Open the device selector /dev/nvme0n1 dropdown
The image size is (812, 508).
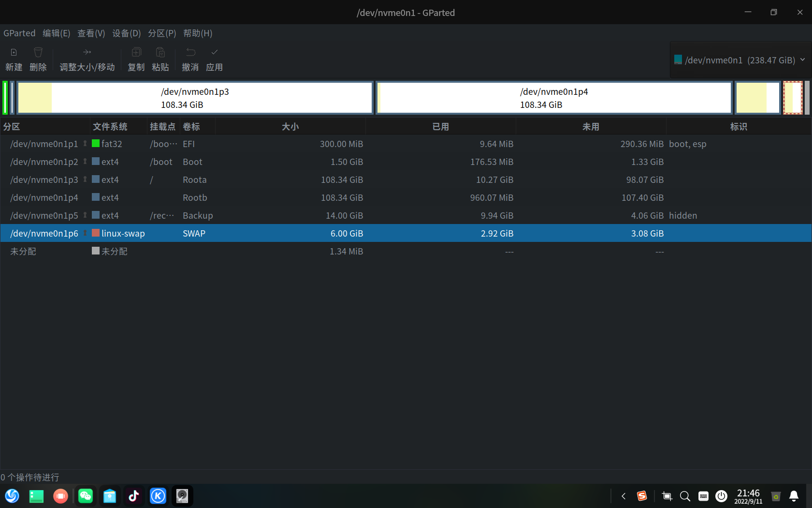739,60
